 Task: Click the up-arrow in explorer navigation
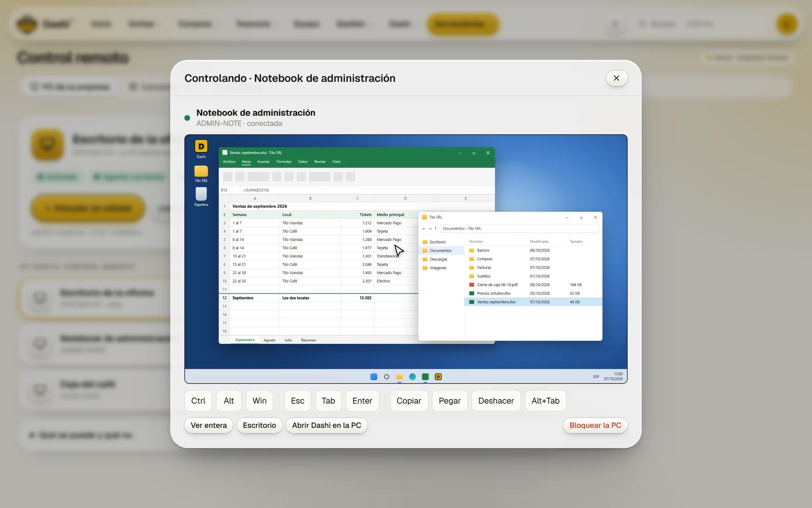tap(435, 228)
